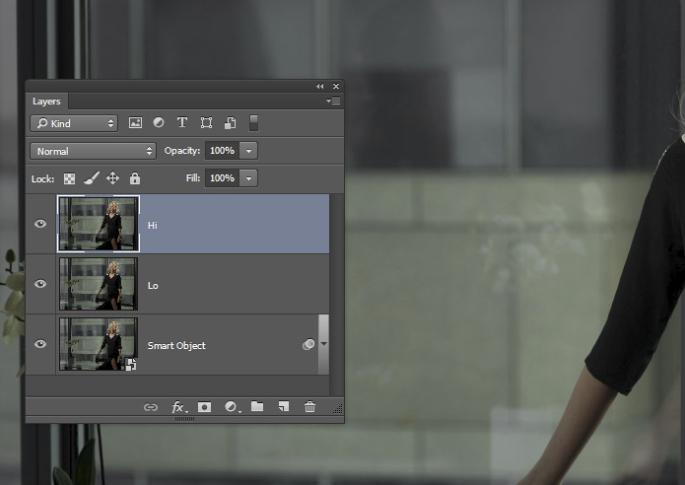Toggle the layer filtering switch
Screen dimensions: 685x485
pos(254,123)
